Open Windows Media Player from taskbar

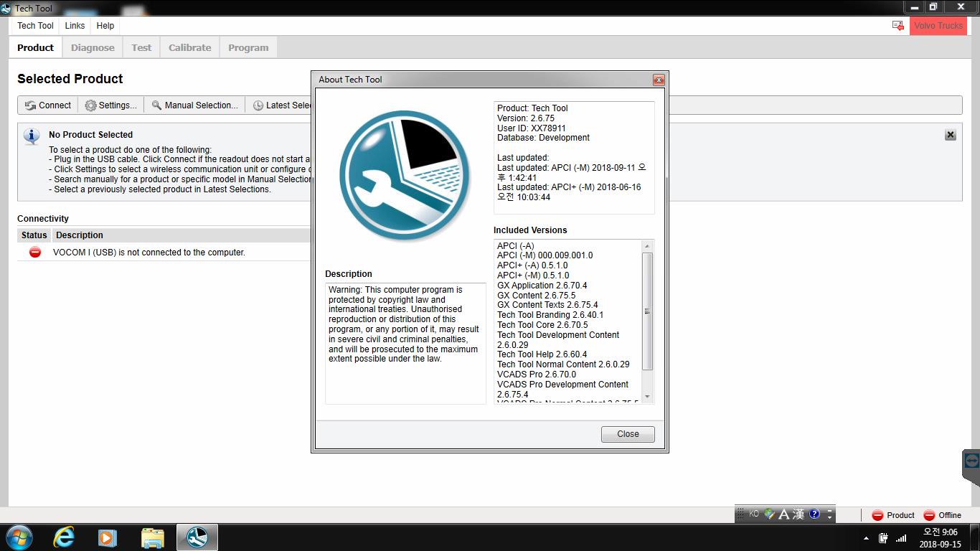coord(108,537)
